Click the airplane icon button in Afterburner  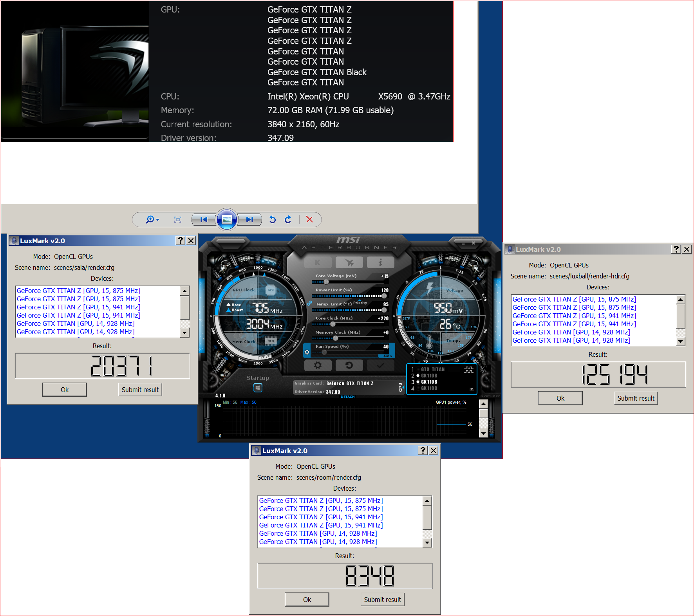pos(349,262)
